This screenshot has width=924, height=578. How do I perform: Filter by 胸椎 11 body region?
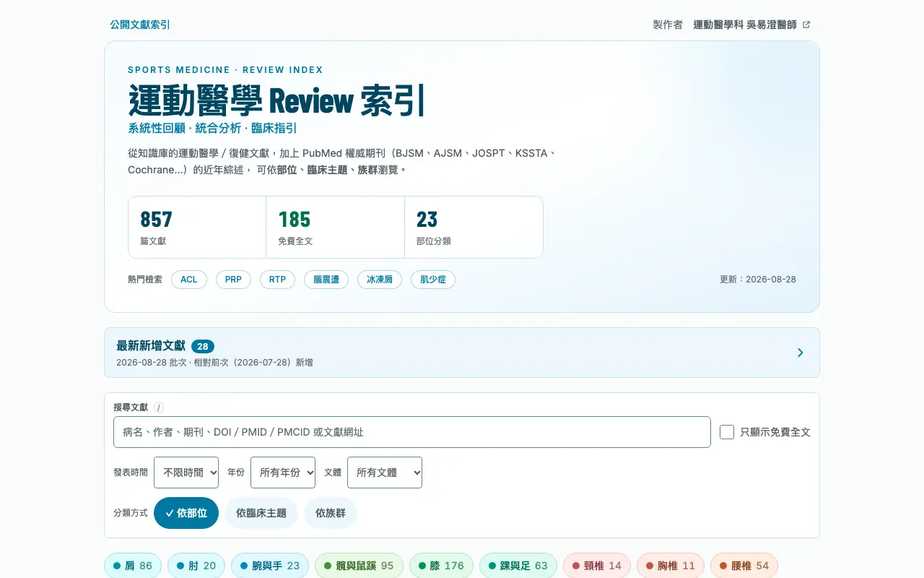click(671, 566)
